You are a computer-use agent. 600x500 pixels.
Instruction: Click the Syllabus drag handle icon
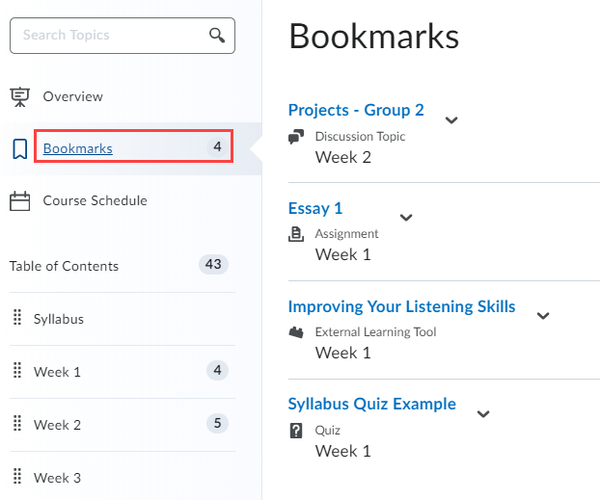point(17,317)
